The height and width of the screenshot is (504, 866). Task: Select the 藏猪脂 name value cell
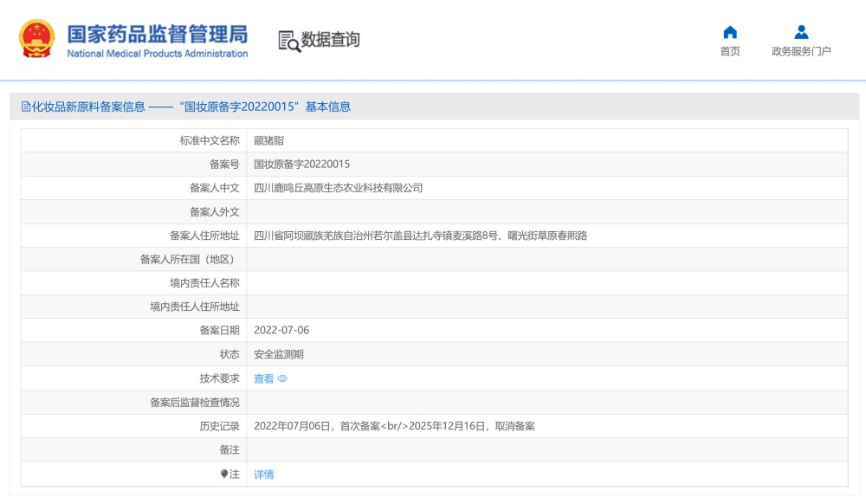tap(270, 139)
